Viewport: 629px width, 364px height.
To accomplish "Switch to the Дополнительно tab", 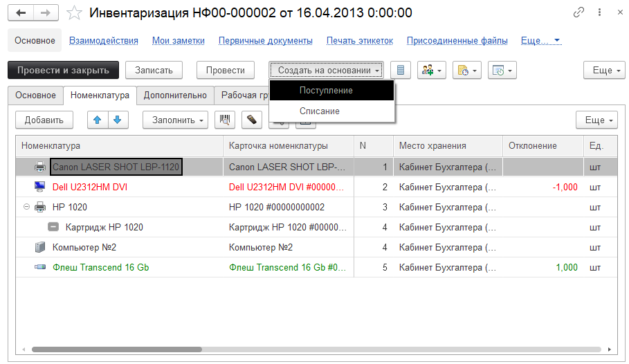I will point(175,95).
